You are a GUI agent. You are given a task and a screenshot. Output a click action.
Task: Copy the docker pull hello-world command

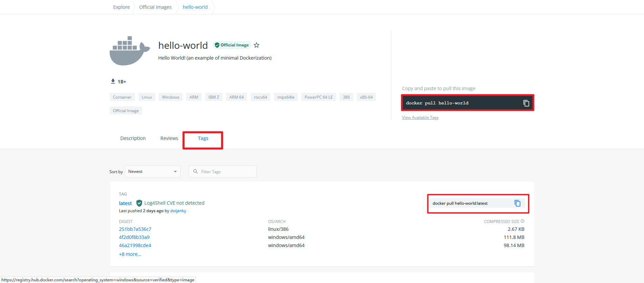tap(526, 103)
